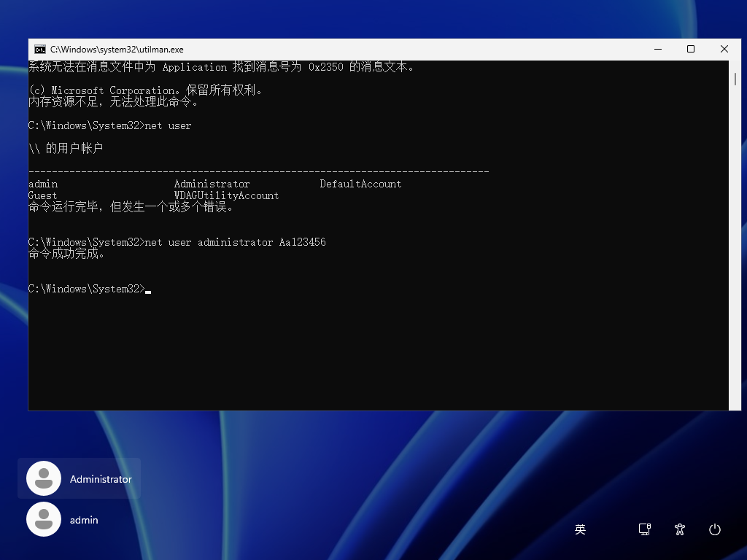
Task: Click the '内存资源不足，无法处理此命令。' line
Action: 113,102
